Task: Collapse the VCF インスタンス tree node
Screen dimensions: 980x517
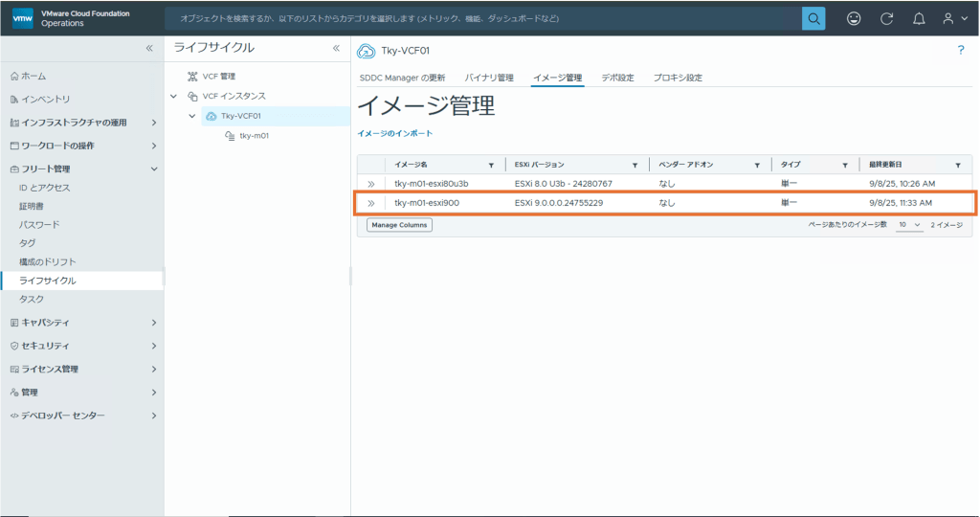Action: click(174, 97)
